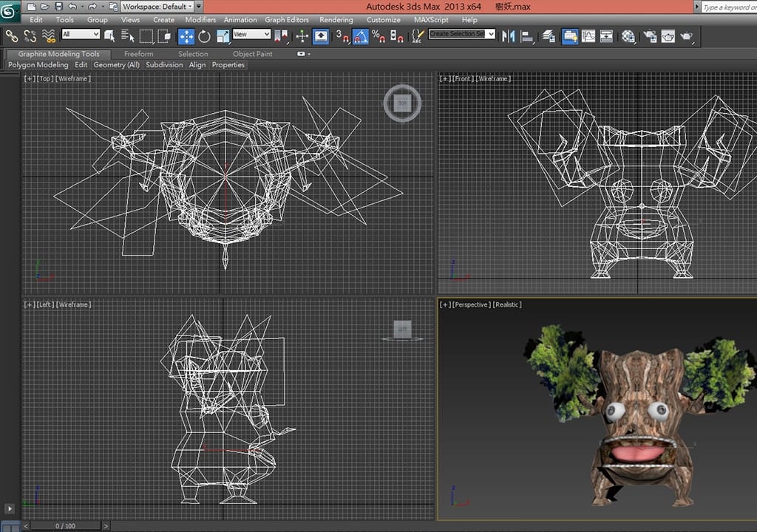This screenshot has height=532, width=757.
Task: Open the Material Editor icon
Action: pyautogui.click(x=628, y=35)
